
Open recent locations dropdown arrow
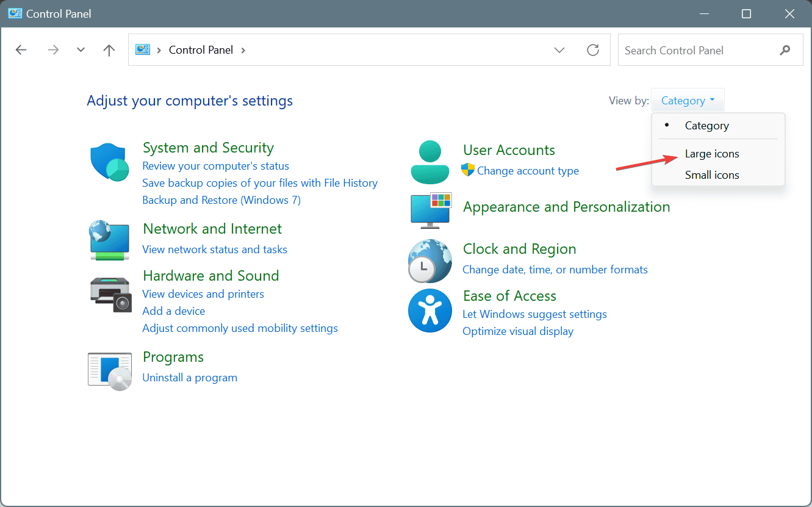pos(81,50)
